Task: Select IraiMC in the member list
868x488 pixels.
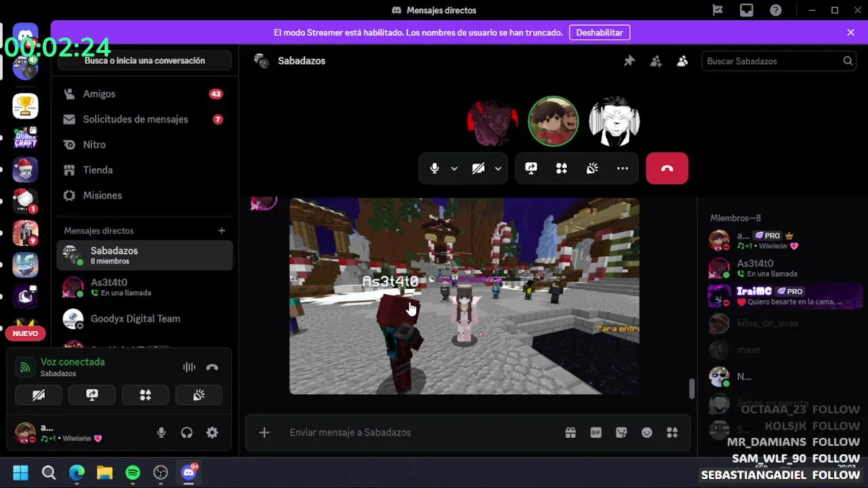Action: (x=784, y=296)
